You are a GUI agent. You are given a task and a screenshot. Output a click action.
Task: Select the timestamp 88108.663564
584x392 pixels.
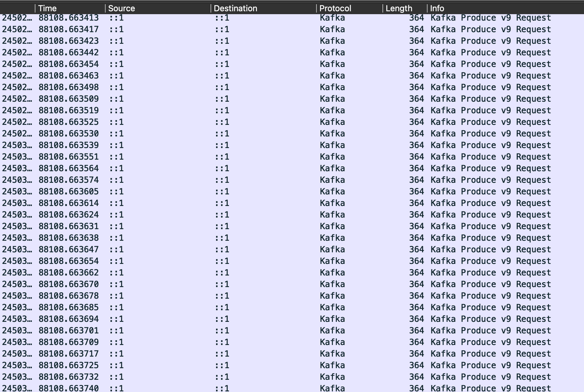69,168
